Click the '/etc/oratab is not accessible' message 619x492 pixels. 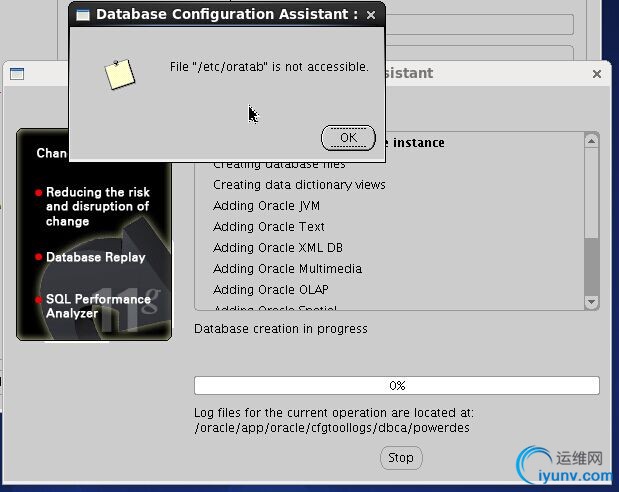(269, 67)
